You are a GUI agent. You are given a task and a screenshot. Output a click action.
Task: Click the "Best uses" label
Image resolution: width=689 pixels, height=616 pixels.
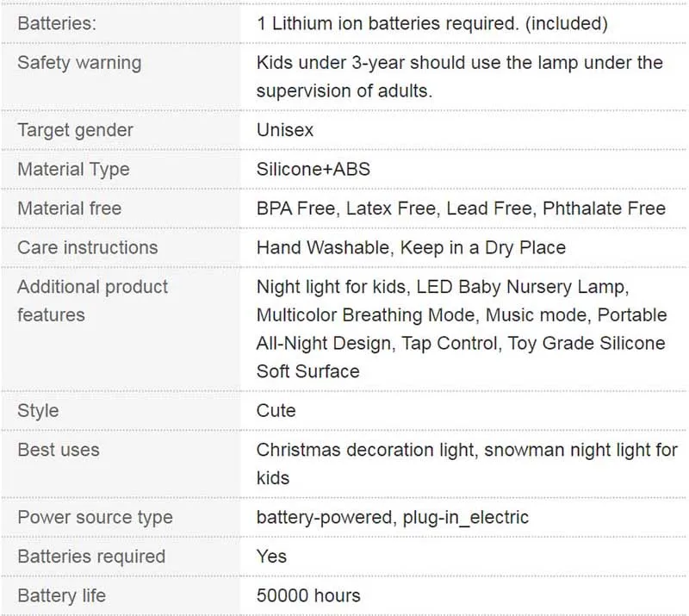pos(58,450)
